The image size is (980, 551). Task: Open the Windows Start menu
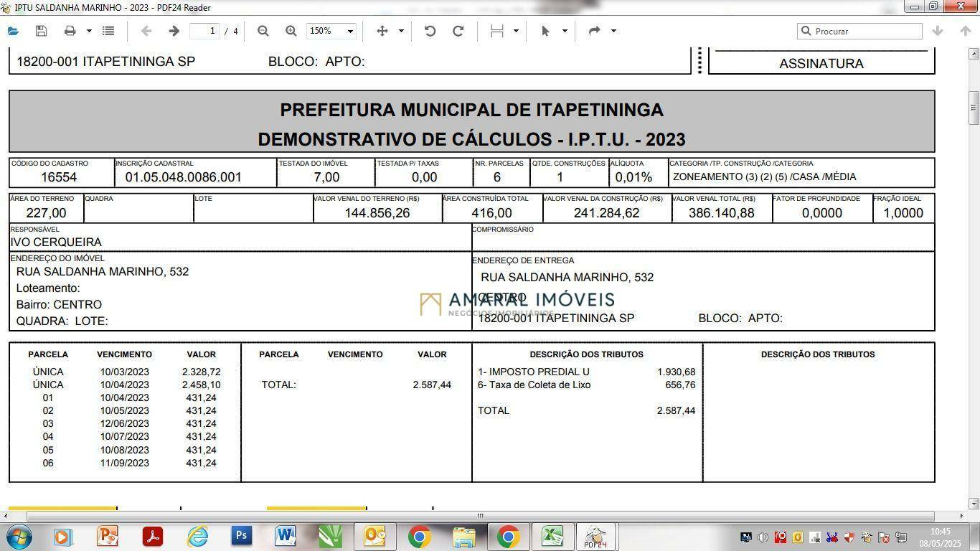point(18,537)
